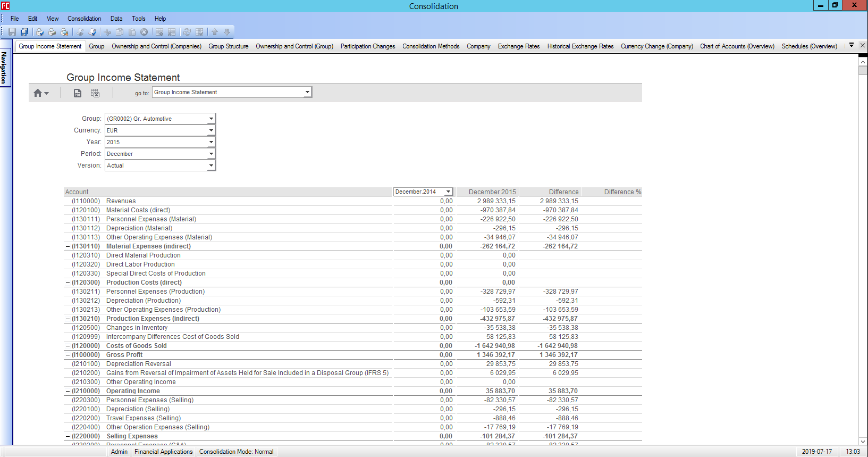Switch to the Group tab
Screen dimensions: 868x457
(97, 46)
